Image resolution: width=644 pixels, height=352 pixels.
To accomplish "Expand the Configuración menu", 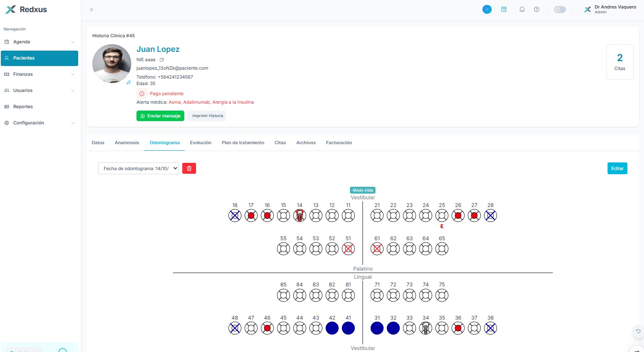I will [x=39, y=123].
